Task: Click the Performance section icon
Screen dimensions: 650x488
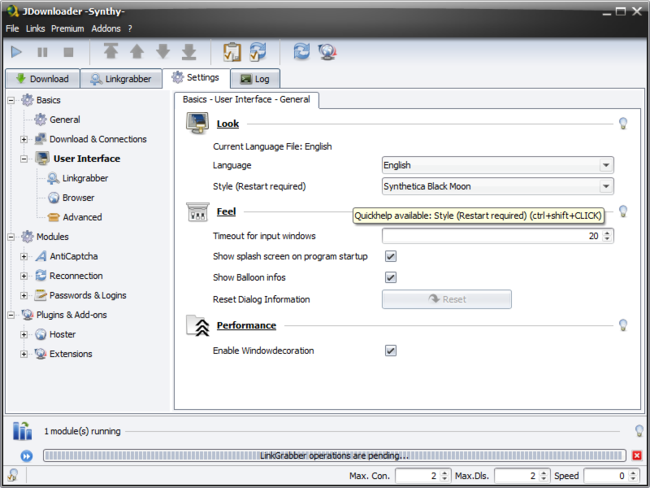Action: point(197,325)
